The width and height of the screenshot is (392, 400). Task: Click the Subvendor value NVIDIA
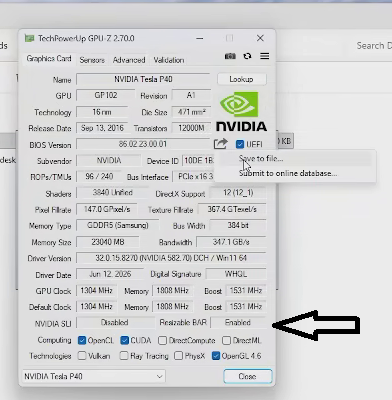(x=109, y=160)
